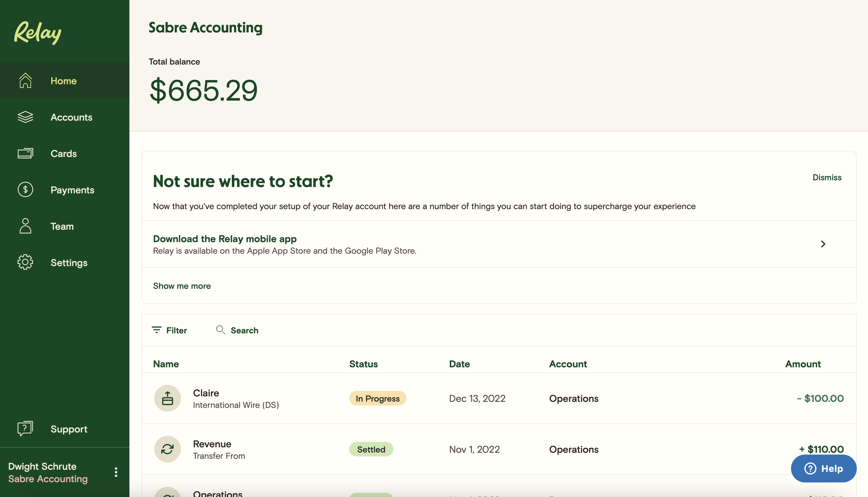The image size is (868, 497).
Task: Click the Sabre Accounting page heading
Action: point(205,27)
